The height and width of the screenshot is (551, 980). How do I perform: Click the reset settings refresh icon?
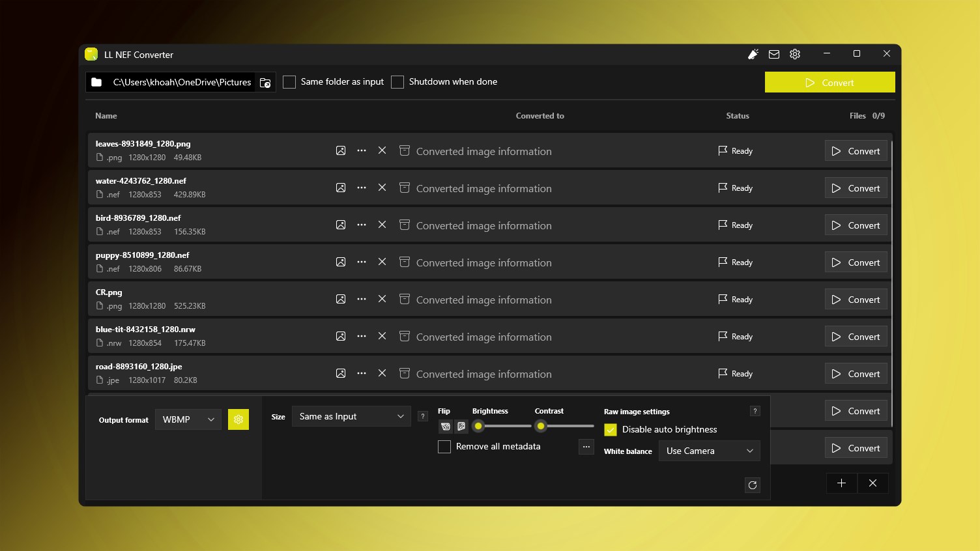click(x=753, y=485)
